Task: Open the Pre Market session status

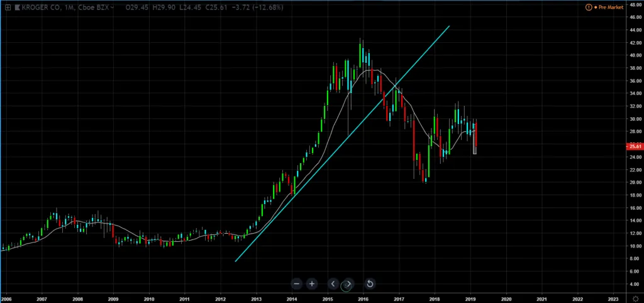Action: point(611,8)
